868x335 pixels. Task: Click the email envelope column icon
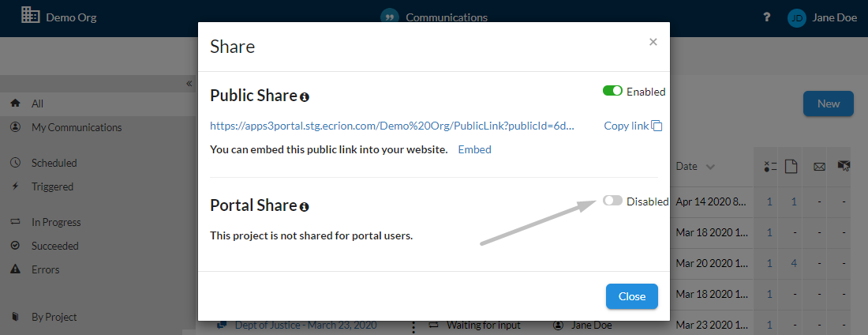[819, 167]
